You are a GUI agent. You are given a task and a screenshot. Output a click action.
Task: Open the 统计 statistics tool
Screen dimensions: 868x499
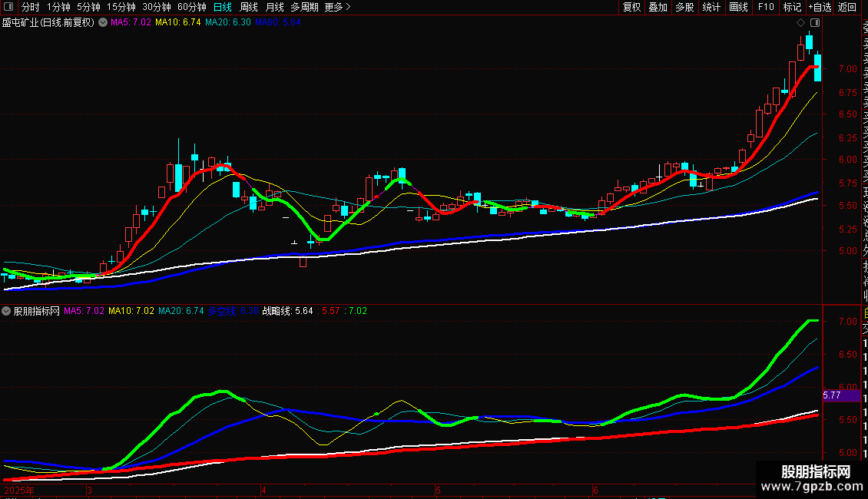coord(711,7)
